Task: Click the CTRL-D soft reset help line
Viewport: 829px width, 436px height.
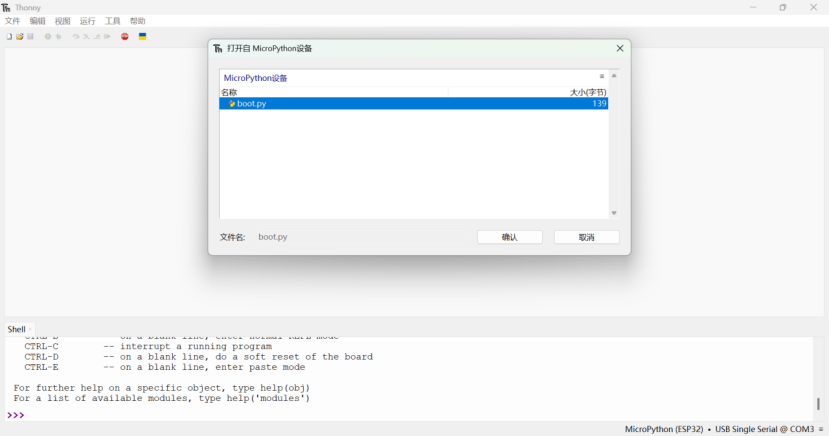Action: (x=198, y=357)
